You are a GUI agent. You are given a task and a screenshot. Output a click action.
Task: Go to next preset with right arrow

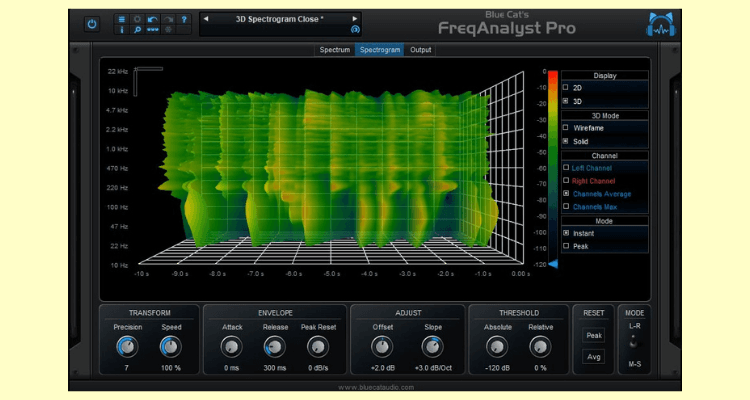point(355,18)
